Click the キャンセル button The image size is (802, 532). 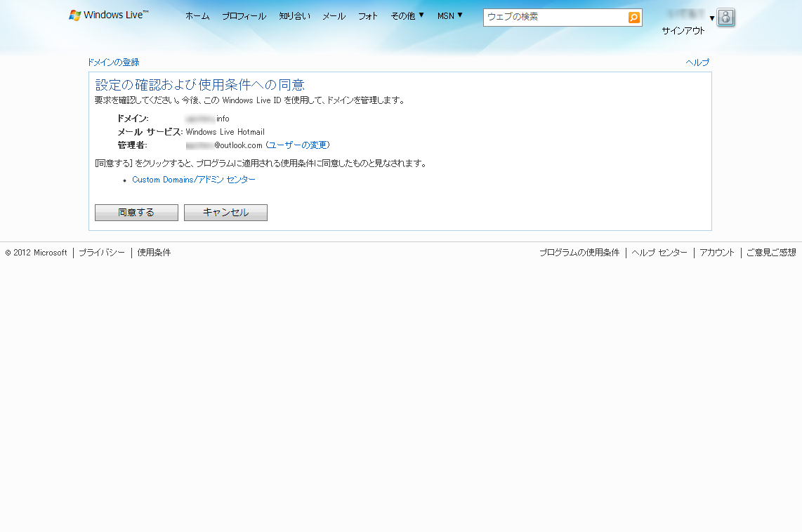point(225,213)
